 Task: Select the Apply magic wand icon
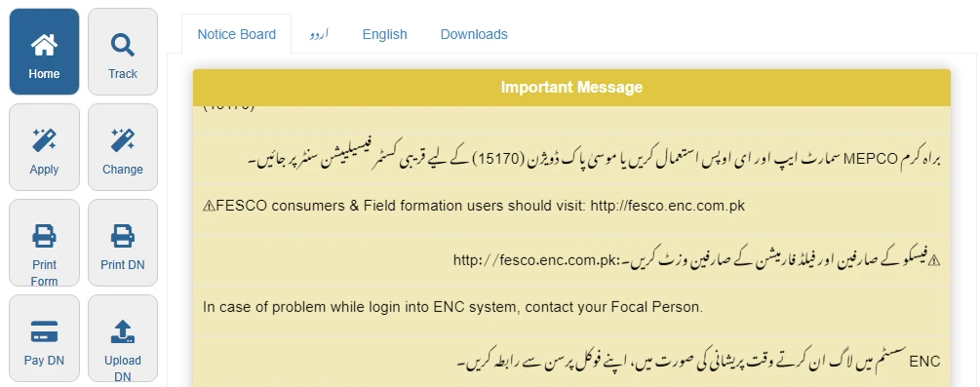[x=44, y=140]
